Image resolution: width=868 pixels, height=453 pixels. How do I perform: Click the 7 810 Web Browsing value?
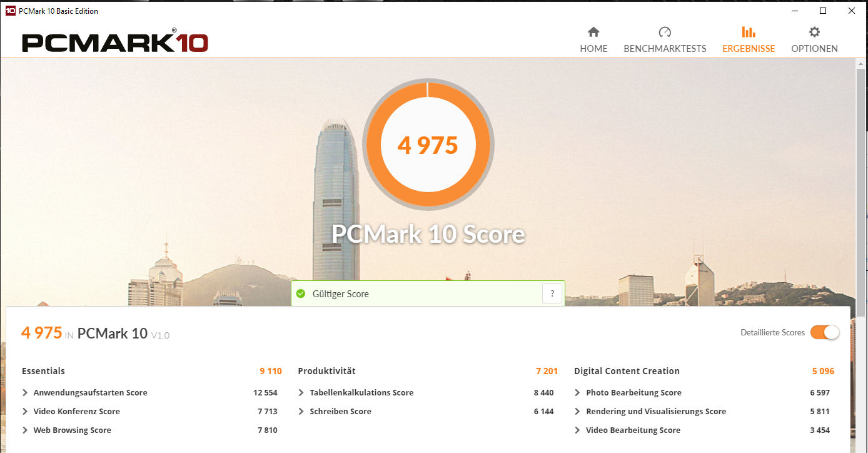click(268, 430)
